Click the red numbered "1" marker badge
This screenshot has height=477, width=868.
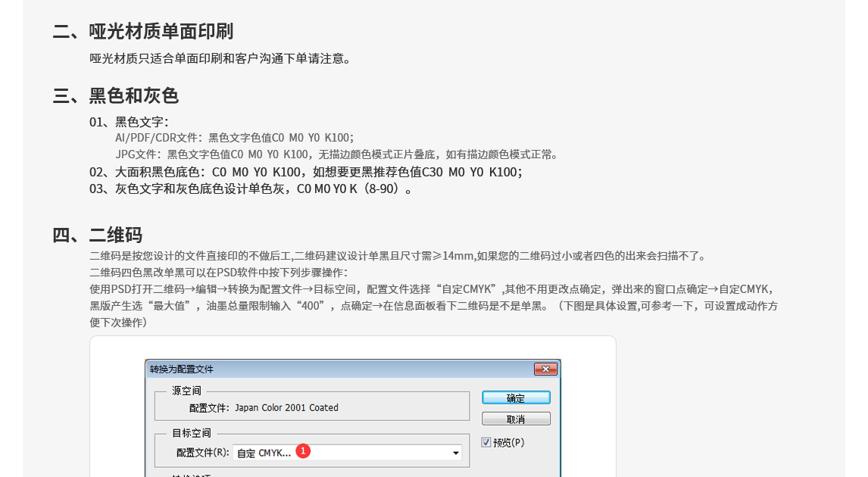coord(303,450)
